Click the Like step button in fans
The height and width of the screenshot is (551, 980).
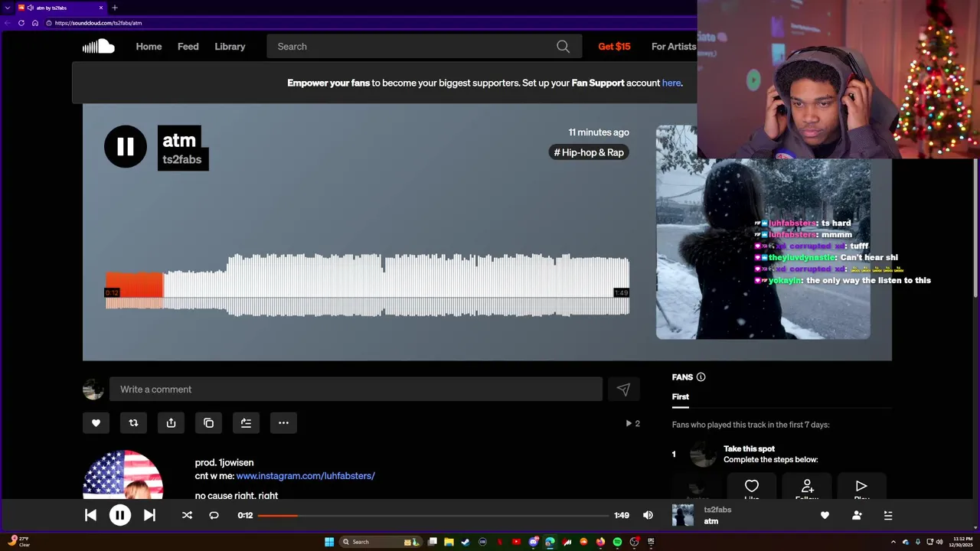[x=752, y=487]
